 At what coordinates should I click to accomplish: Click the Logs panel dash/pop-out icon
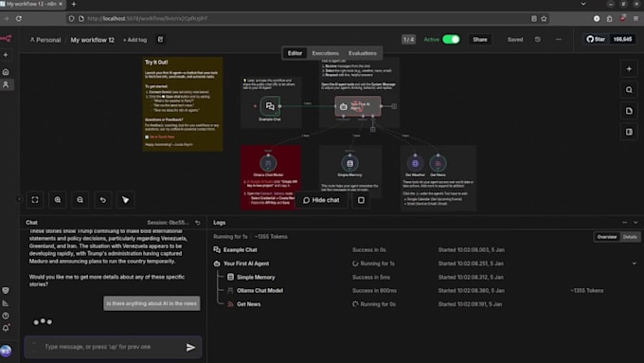point(625,223)
